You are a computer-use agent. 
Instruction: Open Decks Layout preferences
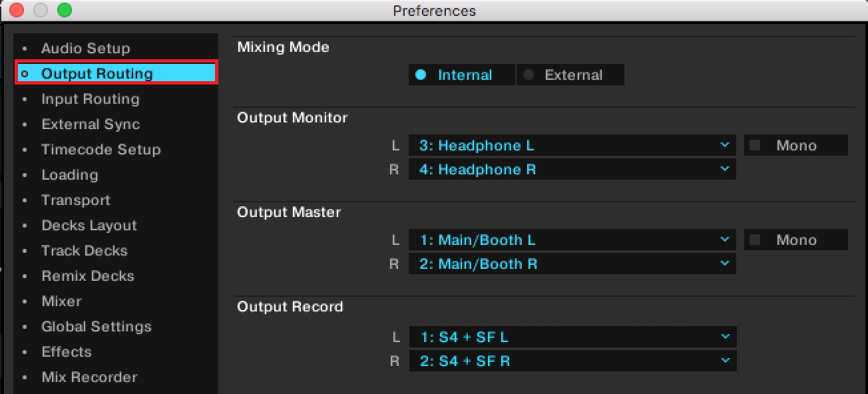pyautogui.click(x=89, y=226)
